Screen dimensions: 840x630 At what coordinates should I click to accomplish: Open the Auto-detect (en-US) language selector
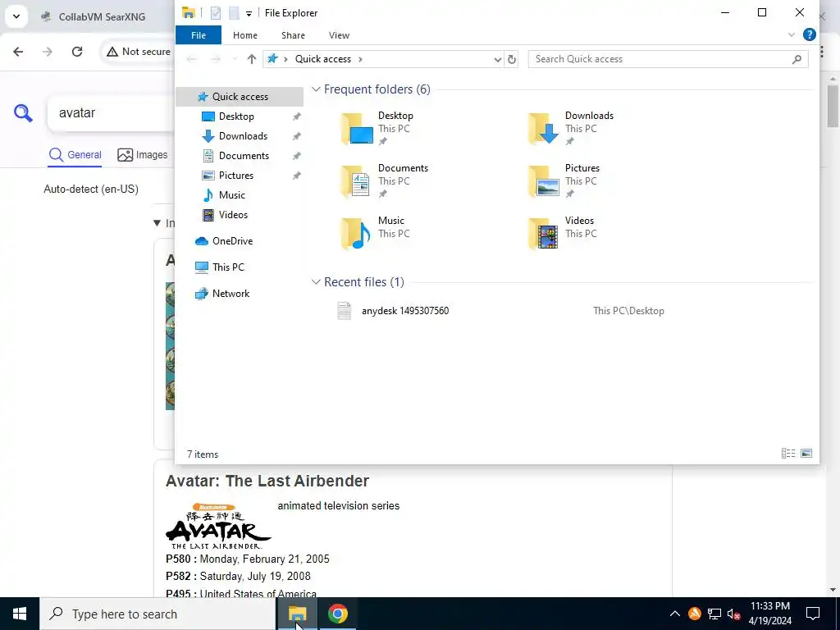pyautogui.click(x=91, y=189)
